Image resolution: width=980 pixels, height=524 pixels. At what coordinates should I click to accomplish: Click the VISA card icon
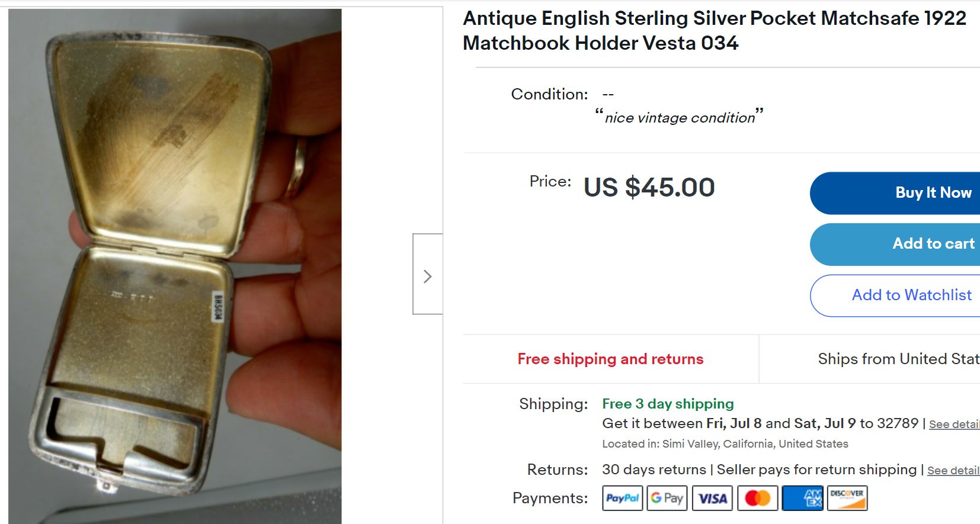[x=712, y=498]
